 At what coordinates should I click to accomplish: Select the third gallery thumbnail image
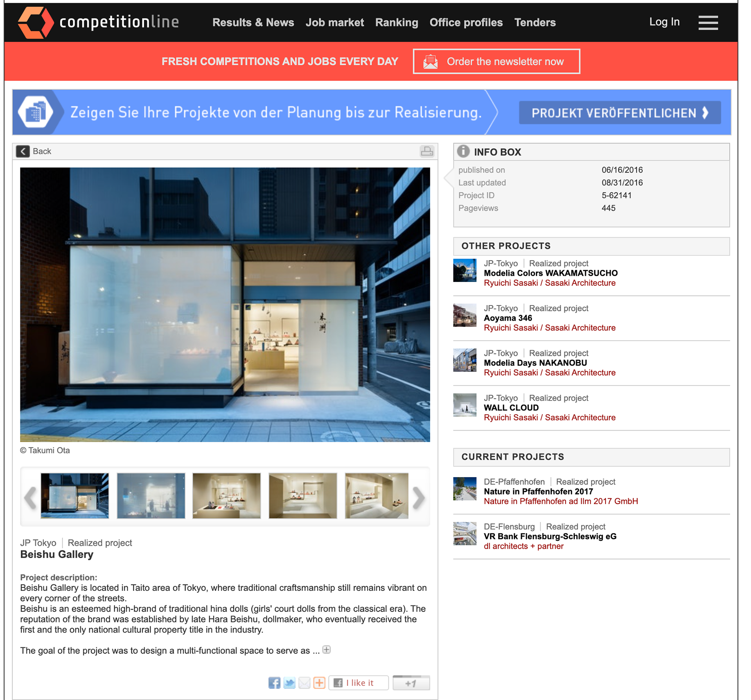click(x=226, y=495)
